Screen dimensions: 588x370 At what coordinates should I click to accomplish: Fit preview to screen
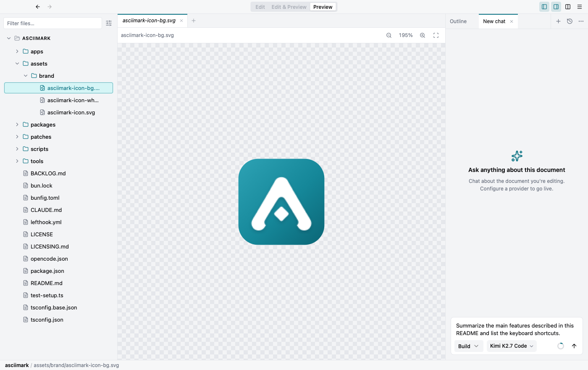click(436, 35)
